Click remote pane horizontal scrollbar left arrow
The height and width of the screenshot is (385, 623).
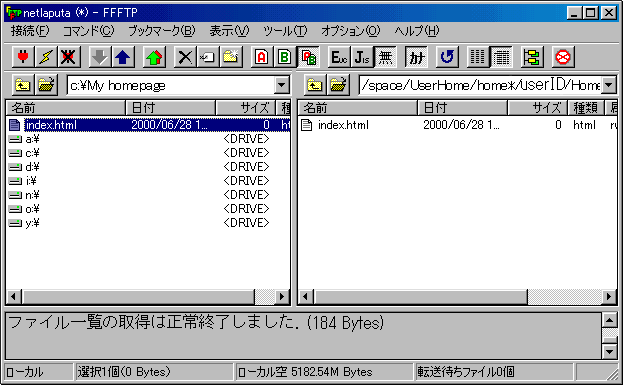[x=306, y=296]
